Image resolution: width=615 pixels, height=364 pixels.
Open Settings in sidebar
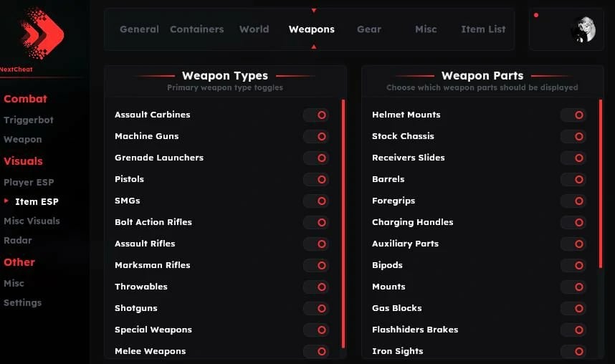[23, 303]
